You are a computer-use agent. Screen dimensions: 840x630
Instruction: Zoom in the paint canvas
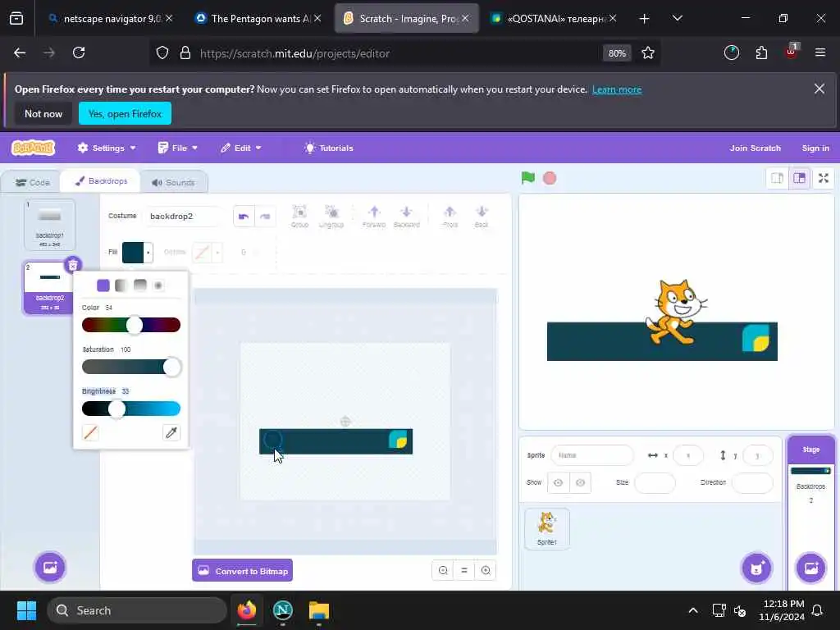pyautogui.click(x=486, y=571)
